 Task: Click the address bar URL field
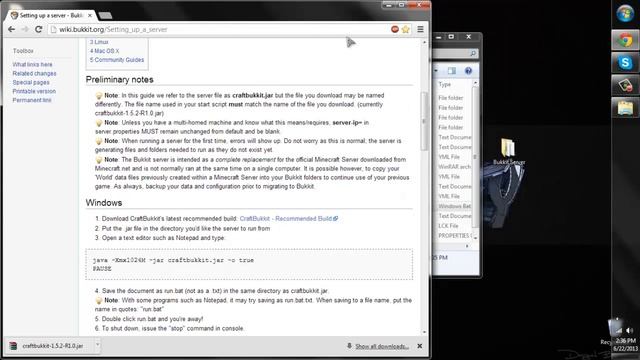click(x=220, y=29)
